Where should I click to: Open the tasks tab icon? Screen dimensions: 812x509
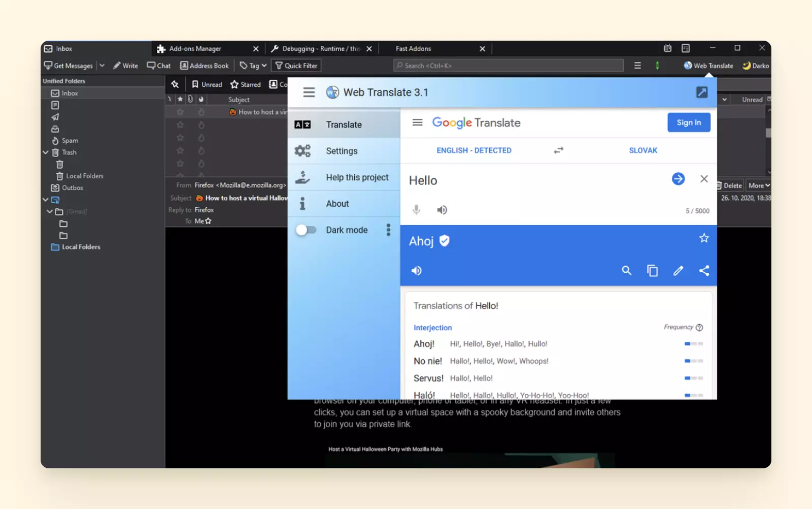[686, 48]
